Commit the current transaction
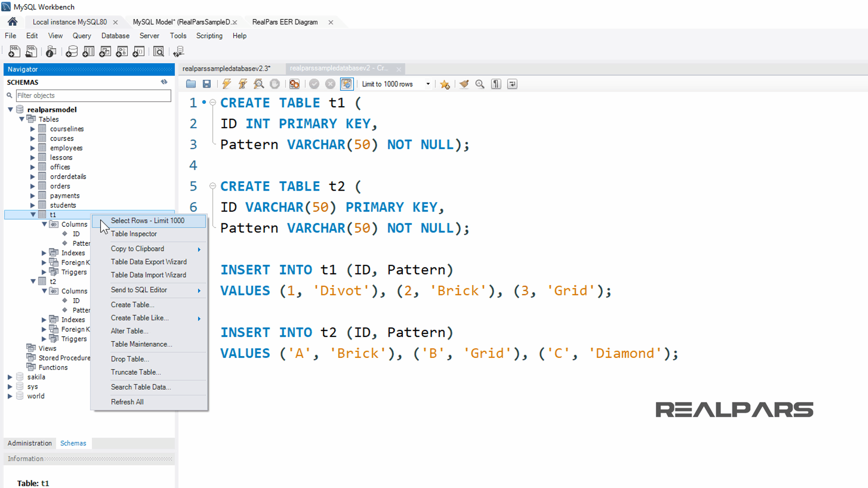The image size is (868, 488). pyautogui.click(x=314, y=84)
